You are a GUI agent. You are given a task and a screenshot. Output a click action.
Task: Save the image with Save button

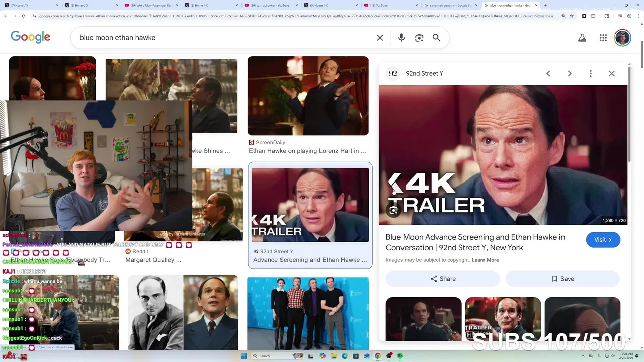pyautogui.click(x=562, y=279)
